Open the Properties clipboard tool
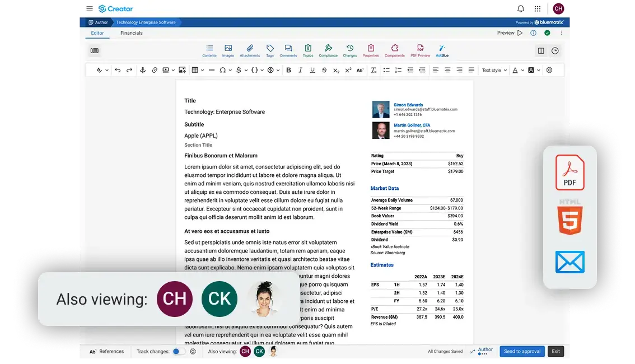 371,50
